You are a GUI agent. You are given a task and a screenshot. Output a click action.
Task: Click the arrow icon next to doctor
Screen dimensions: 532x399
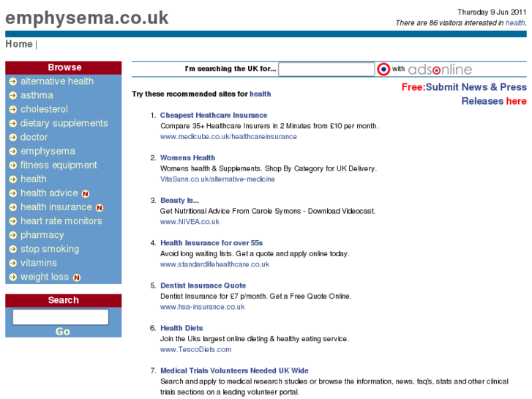click(13, 138)
